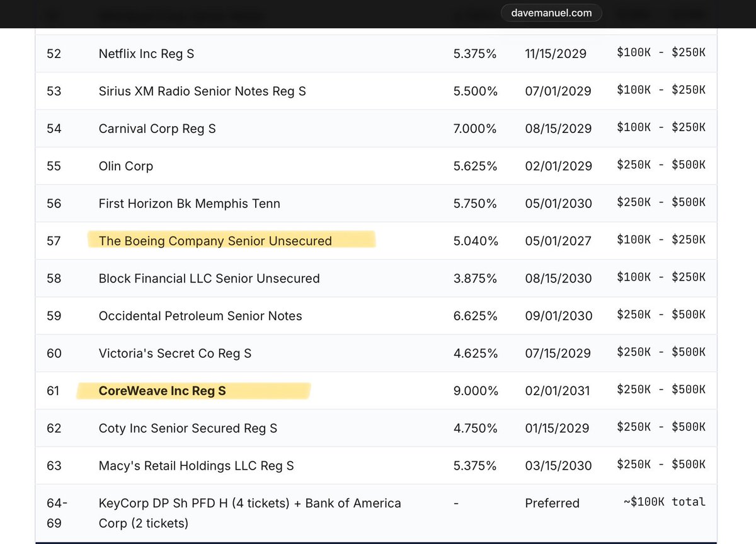Screen dimensions: 756x544
Task: Click The Boeing Company Senior Unsecured
Action: 215,241
